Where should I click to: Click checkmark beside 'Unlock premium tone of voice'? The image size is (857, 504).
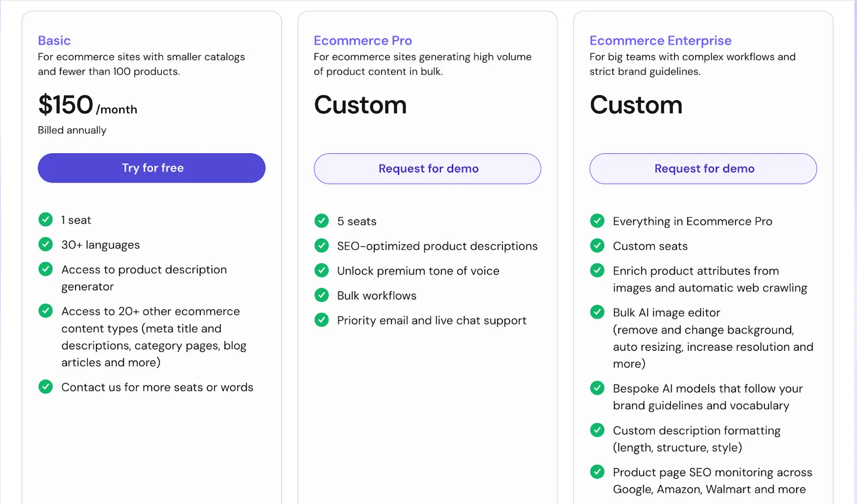tap(321, 270)
